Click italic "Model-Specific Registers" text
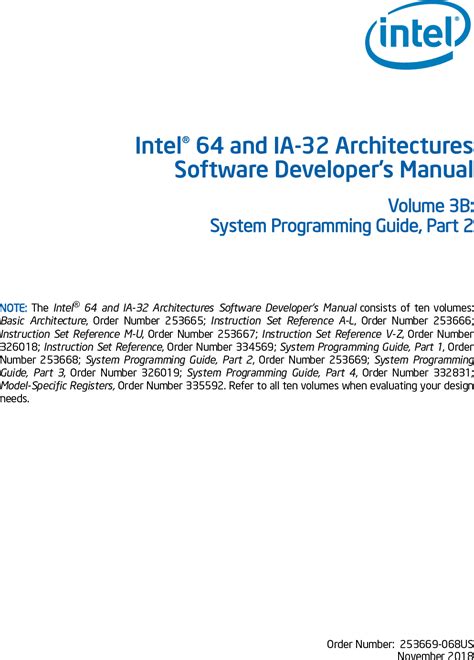This screenshot has height=660, width=474. [x=58, y=386]
